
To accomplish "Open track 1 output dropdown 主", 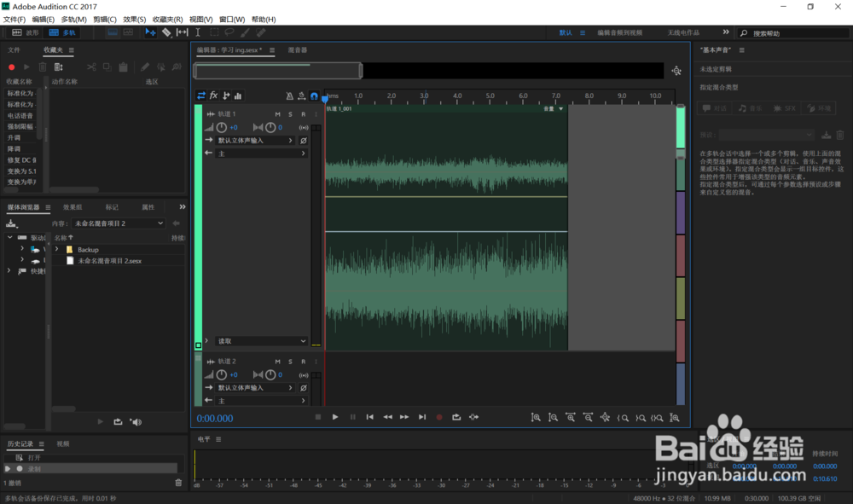I will 262,154.
